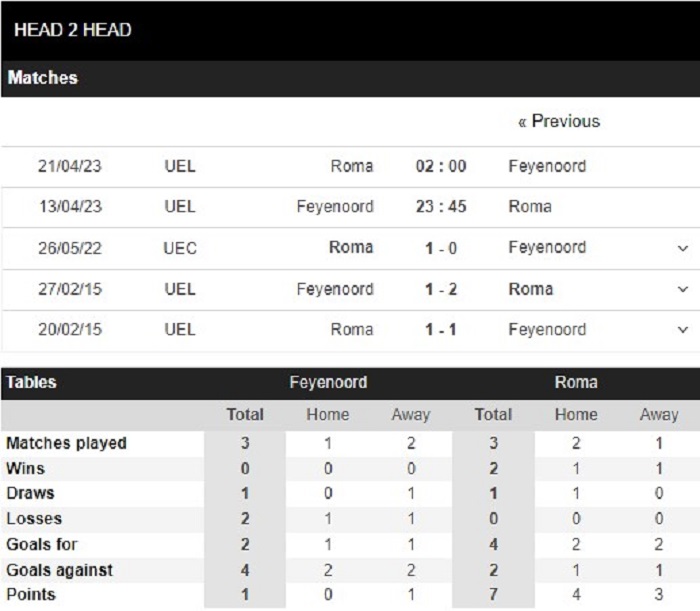Viewport: 700px width, 611px height.
Task: Click the Goals against row label
Action: point(59,570)
